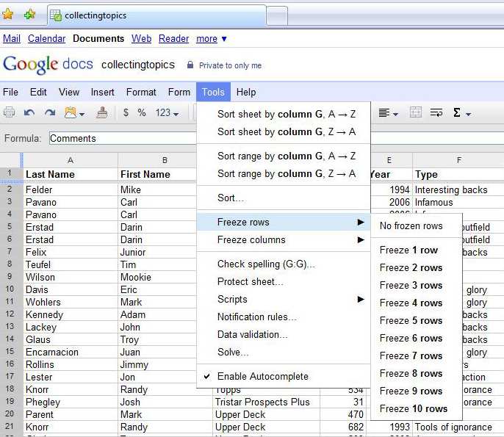This screenshot has width=504, height=437.
Task: Open the Edit menu
Action: click(38, 93)
